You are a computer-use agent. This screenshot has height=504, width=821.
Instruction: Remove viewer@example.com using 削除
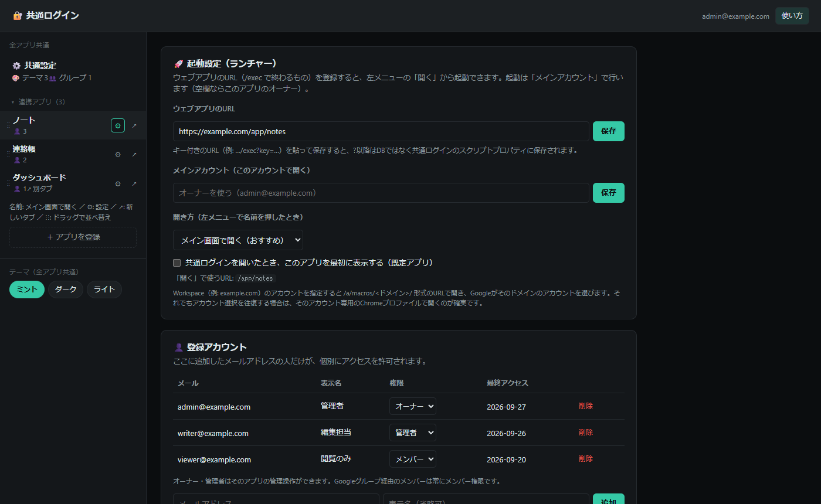coord(586,459)
